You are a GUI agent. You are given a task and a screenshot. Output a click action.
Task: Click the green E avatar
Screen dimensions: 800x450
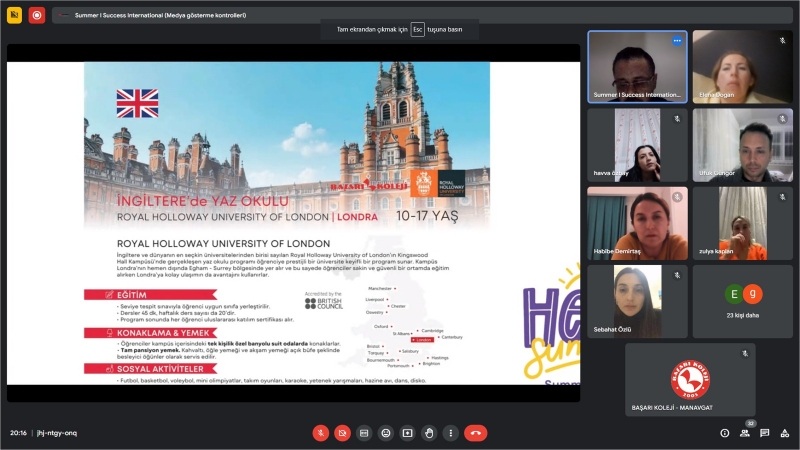click(x=734, y=294)
